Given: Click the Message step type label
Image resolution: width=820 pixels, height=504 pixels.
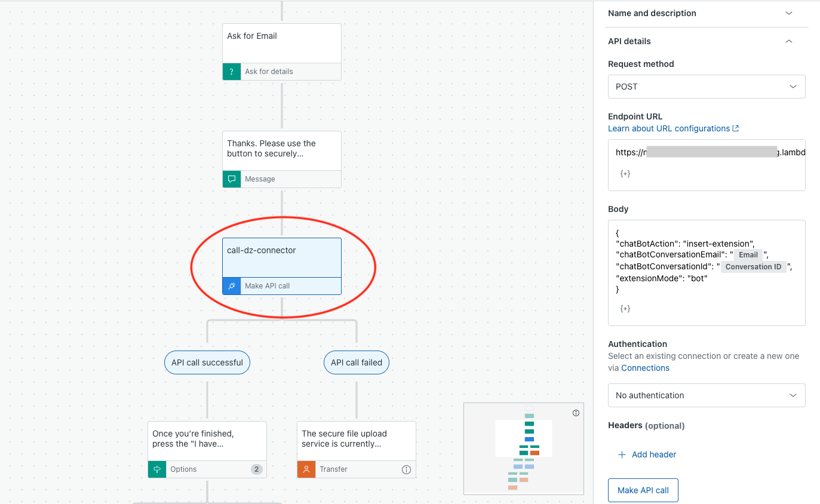Looking at the screenshot, I should tap(260, 179).
